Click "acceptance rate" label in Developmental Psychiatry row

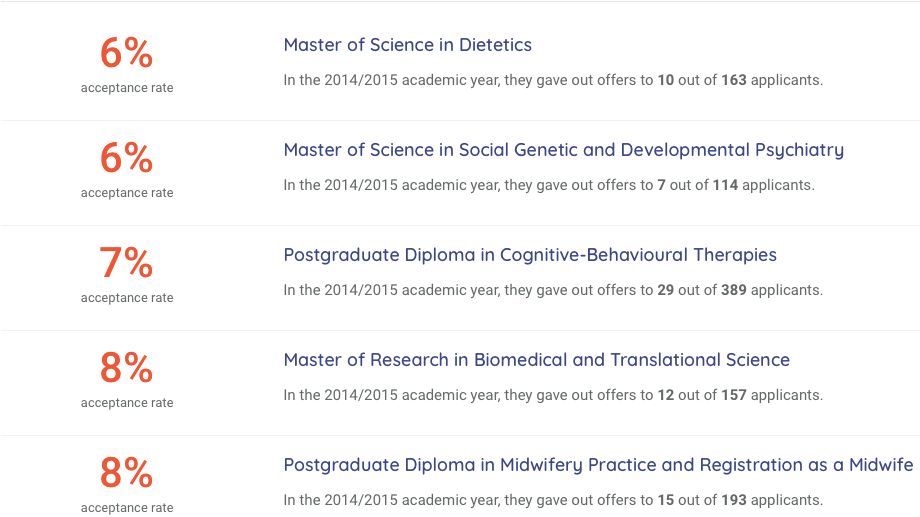(127, 193)
